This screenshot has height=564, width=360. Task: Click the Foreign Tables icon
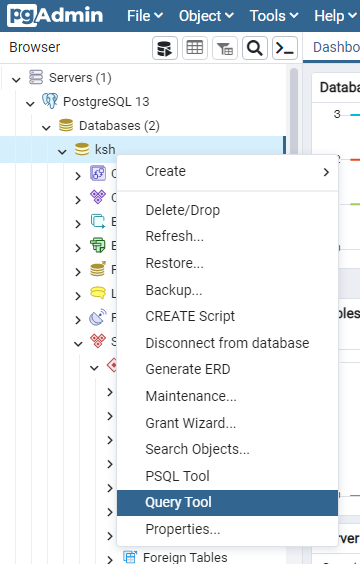click(130, 557)
